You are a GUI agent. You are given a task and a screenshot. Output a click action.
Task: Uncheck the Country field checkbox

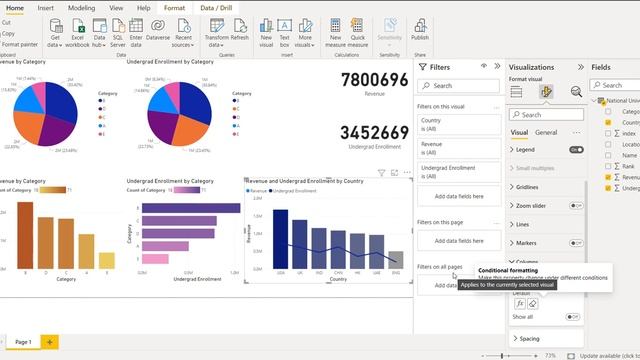[608, 122]
